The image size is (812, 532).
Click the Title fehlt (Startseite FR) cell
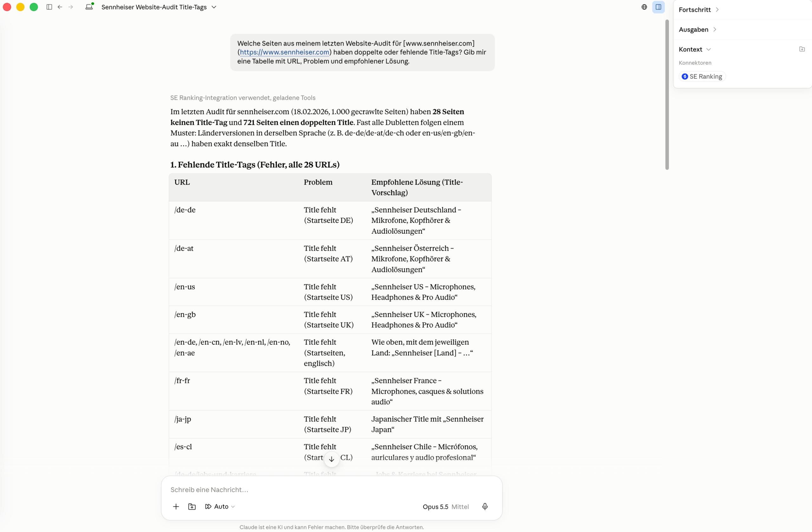click(x=332, y=391)
